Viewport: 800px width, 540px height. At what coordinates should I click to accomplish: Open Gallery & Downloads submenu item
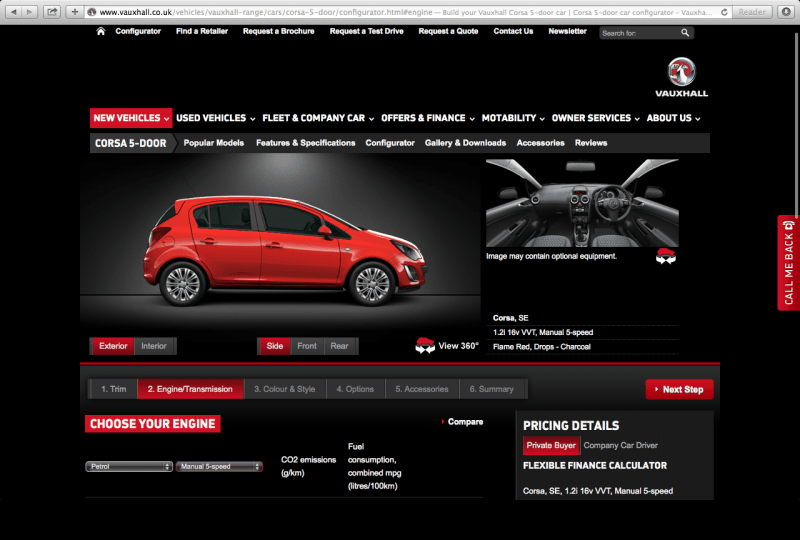coord(465,143)
